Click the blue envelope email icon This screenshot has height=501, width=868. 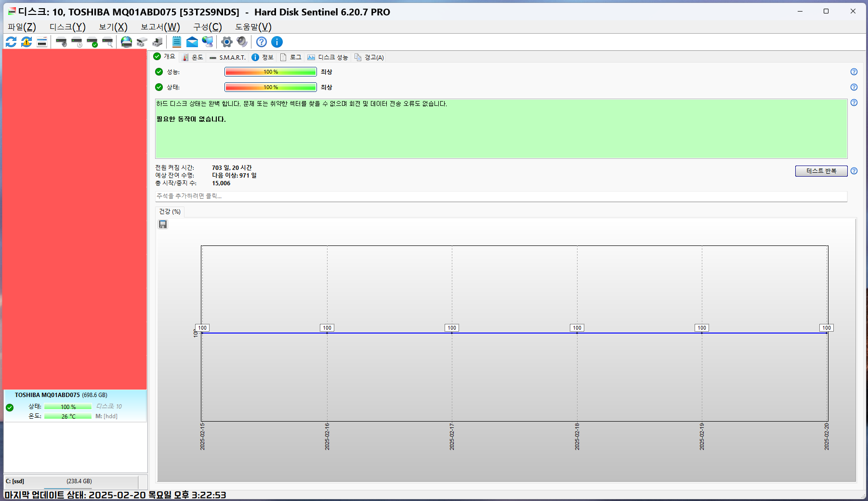192,42
